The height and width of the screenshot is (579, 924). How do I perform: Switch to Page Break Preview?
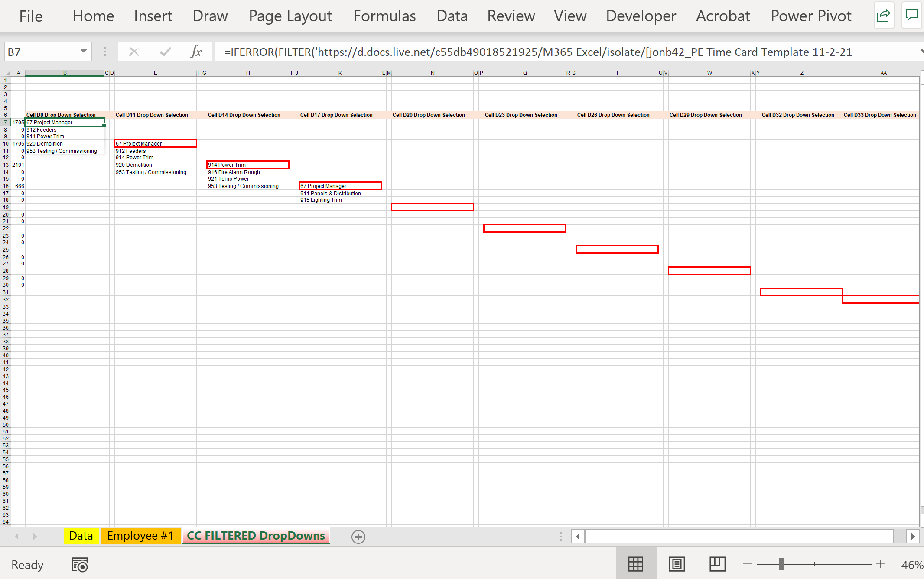coord(717,564)
